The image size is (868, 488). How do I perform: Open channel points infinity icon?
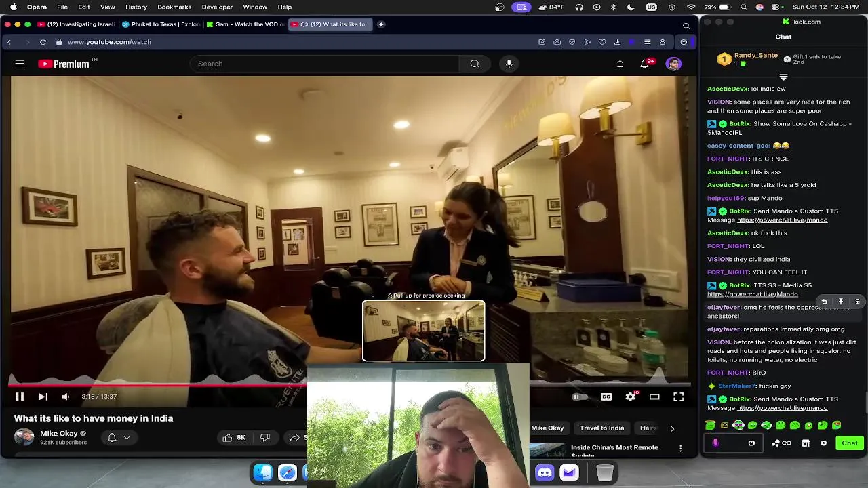pyautogui.click(x=787, y=443)
